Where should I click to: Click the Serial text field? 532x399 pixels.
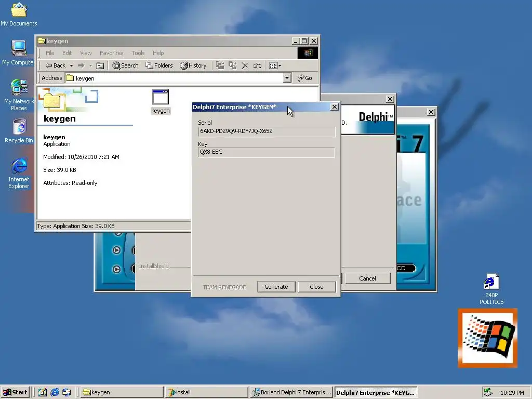(267, 131)
